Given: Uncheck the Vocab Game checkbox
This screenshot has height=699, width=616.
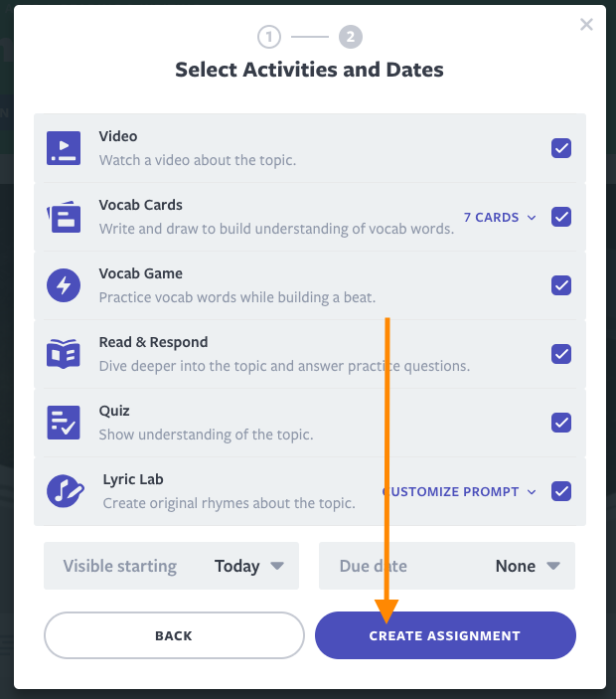Looking at the screenshot, I should point(561,285).
